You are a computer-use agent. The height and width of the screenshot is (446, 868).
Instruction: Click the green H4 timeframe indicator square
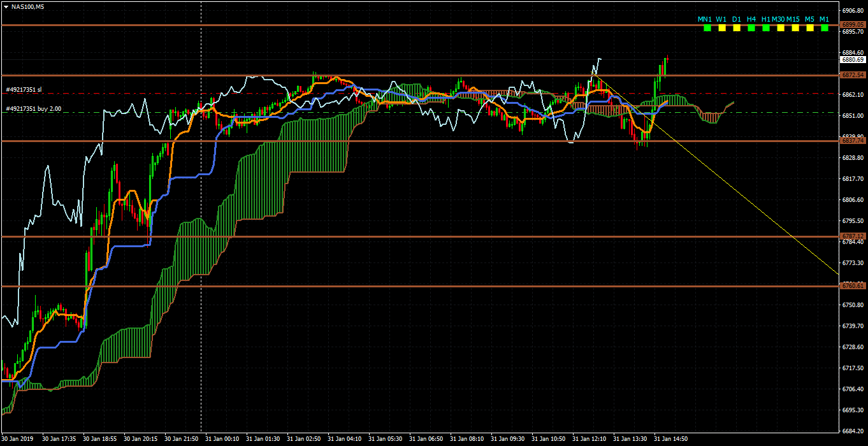click(x=751, y=28)
